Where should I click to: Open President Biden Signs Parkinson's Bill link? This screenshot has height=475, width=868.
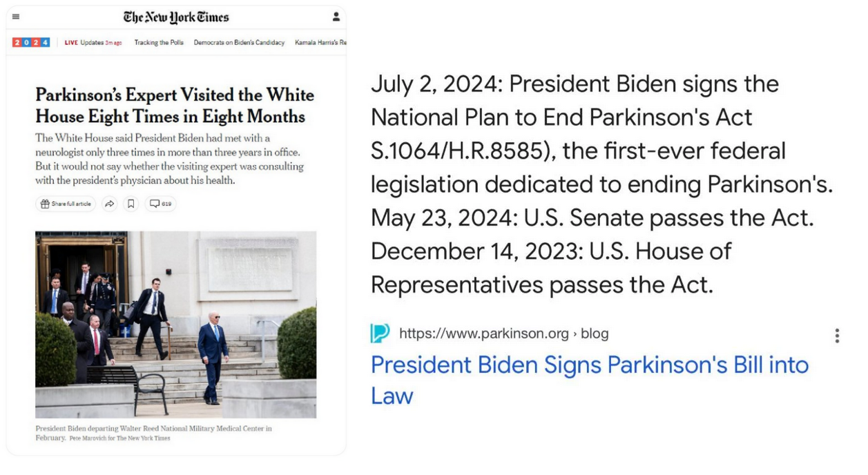click(590, 380)
